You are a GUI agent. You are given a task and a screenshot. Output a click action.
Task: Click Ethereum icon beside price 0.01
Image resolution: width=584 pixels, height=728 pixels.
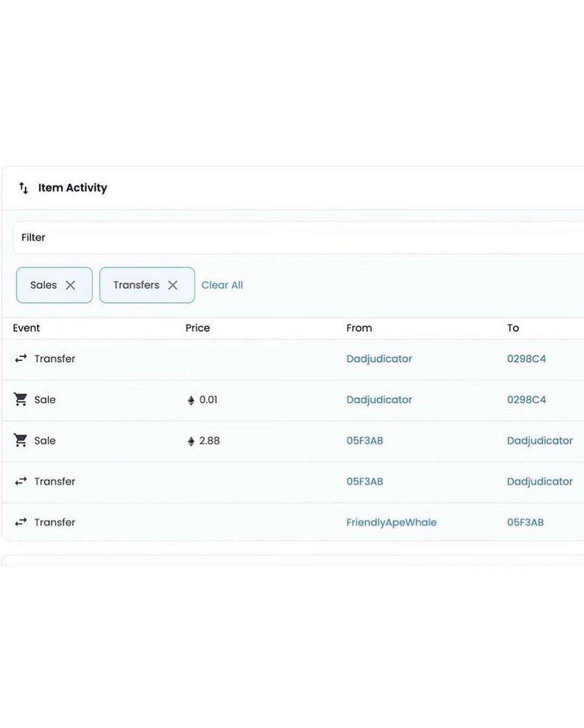coord(191,400)
